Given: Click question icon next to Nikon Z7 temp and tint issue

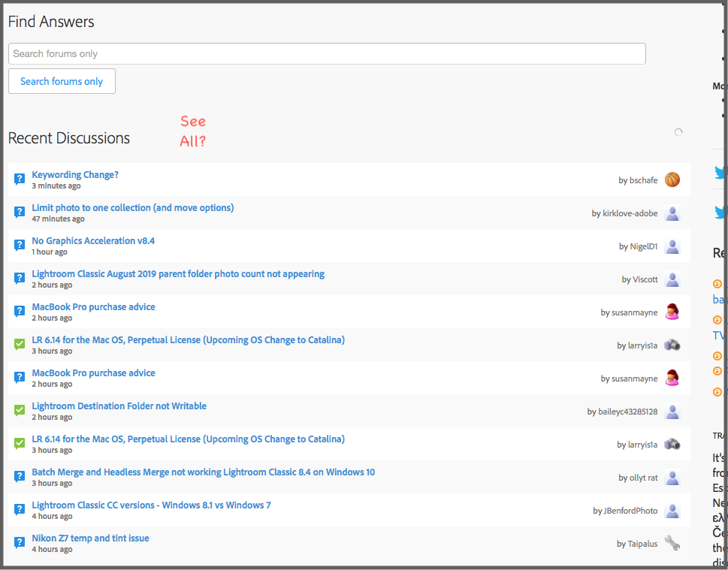Looking at the screenshot, I should (x=19, y=543).
